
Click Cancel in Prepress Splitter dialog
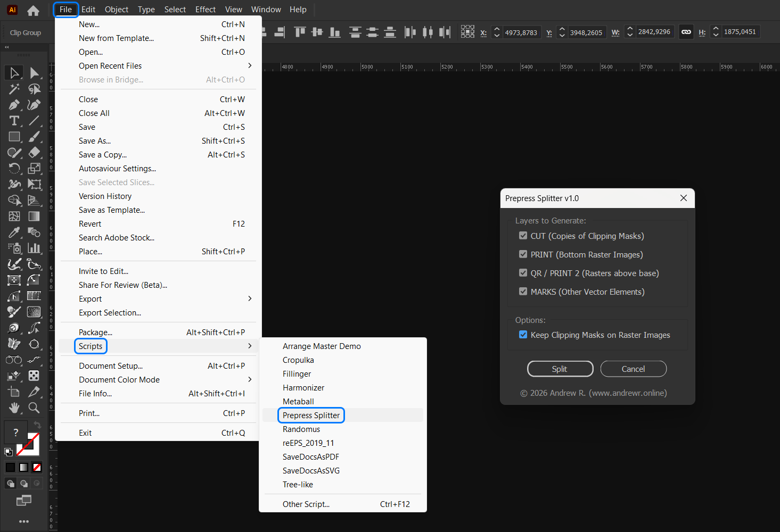[634, 369]
